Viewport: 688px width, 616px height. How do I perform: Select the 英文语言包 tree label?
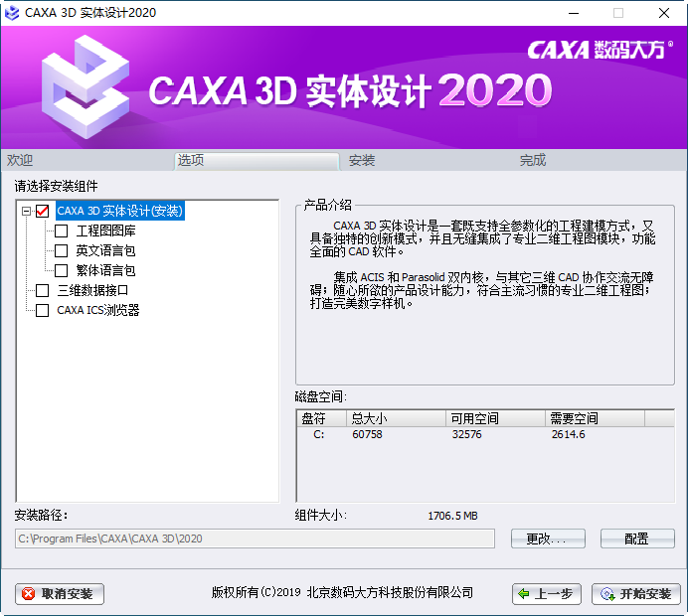pos(105,250)
